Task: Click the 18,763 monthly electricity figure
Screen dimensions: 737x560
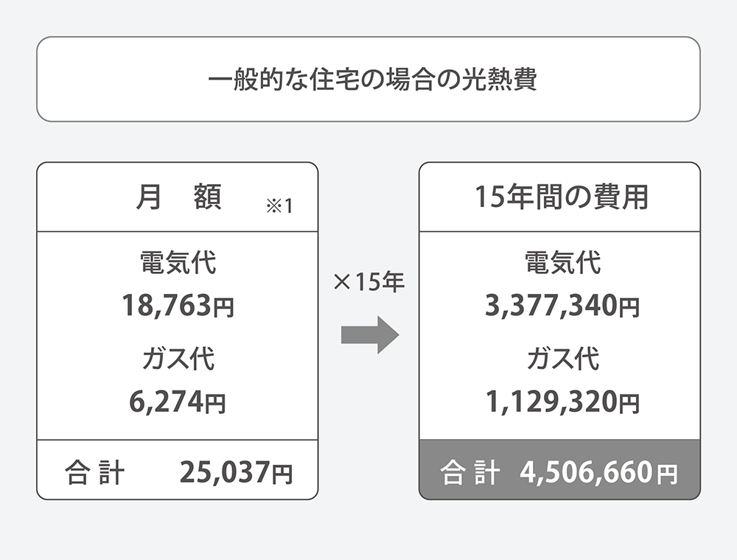Action: point(166,304)
